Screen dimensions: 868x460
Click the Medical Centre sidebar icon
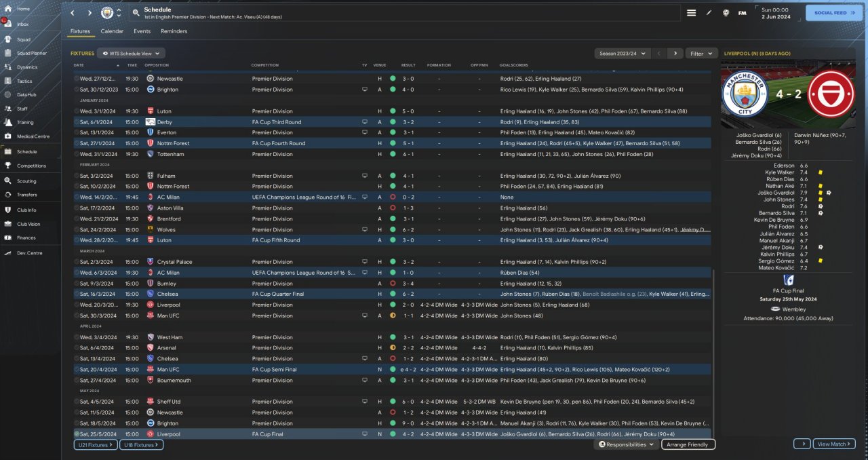click(x=9, y=136)
